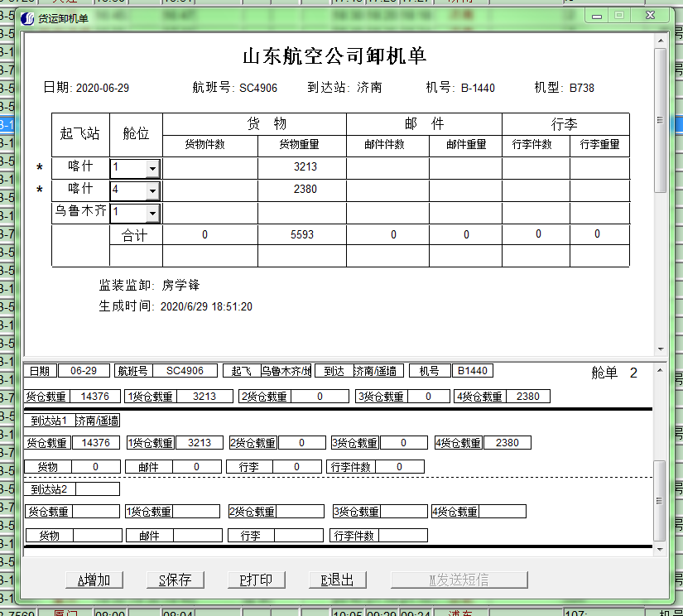Click the 舱单 panel's scroll-down arrow

pos(661,549)
